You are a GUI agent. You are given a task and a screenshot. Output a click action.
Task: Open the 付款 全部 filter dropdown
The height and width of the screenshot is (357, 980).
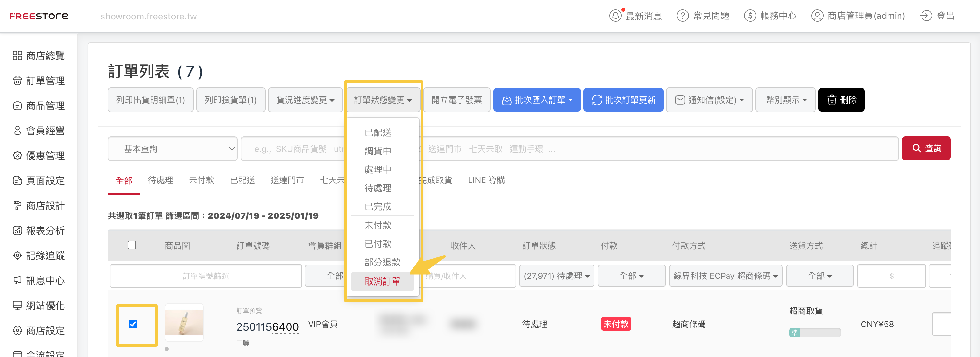(x=631, y=276)
